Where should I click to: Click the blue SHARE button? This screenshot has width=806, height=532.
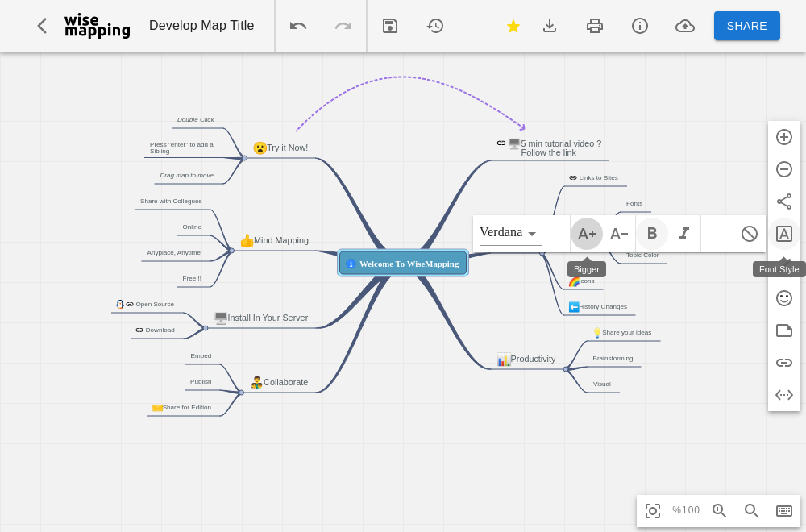[747, 26]
